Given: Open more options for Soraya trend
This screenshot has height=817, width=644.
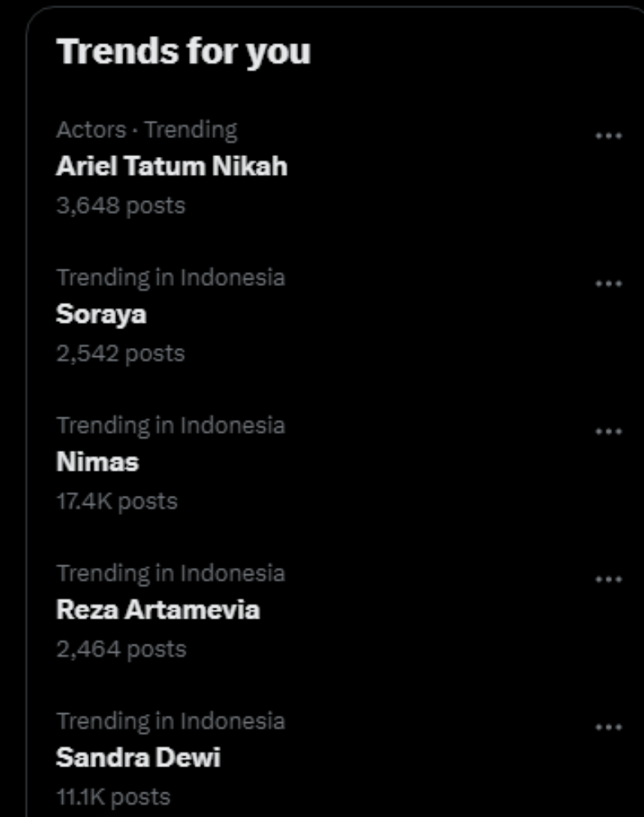Looking at the screenshot, I should 609,283.
